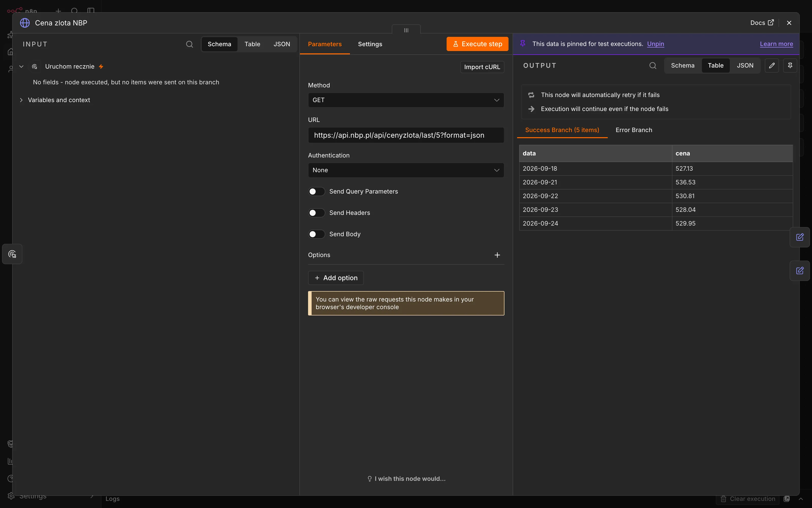Open the Authentication dropdown showing None
This screenshot has height=508, width=812.
point(406,170)
